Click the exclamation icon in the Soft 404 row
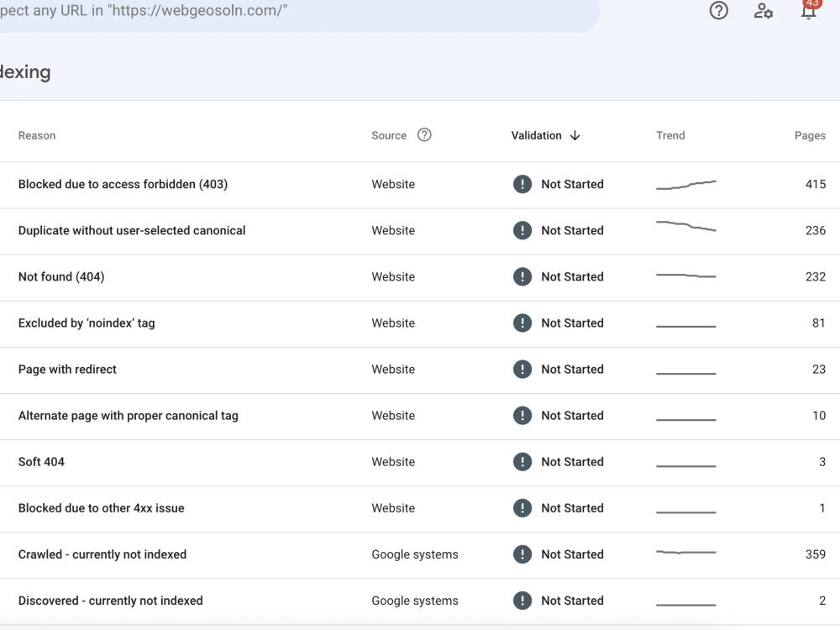The width and height of the screenshot is (840, 630). [x=522, y=462]
